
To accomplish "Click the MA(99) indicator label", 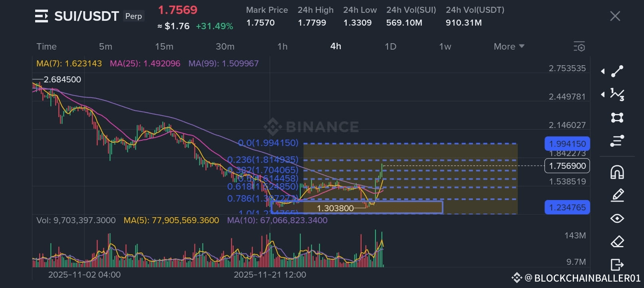I will point(224,64).
